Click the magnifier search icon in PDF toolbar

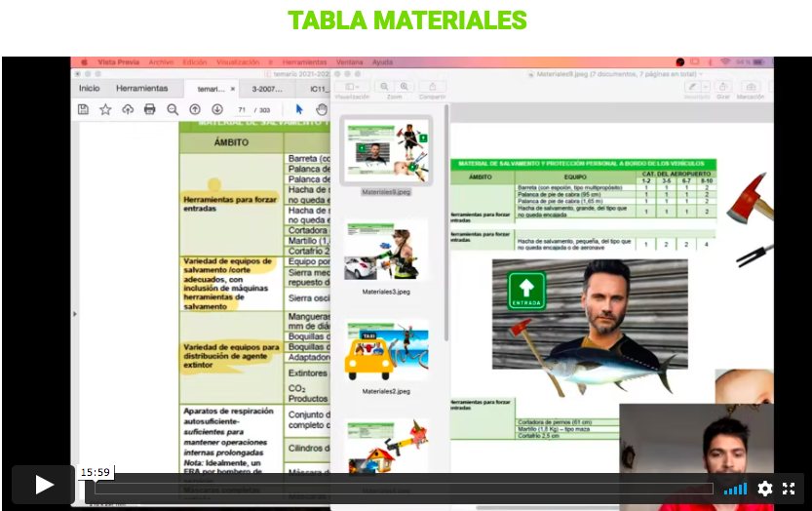pyautogui.click(x=173, y=109)
